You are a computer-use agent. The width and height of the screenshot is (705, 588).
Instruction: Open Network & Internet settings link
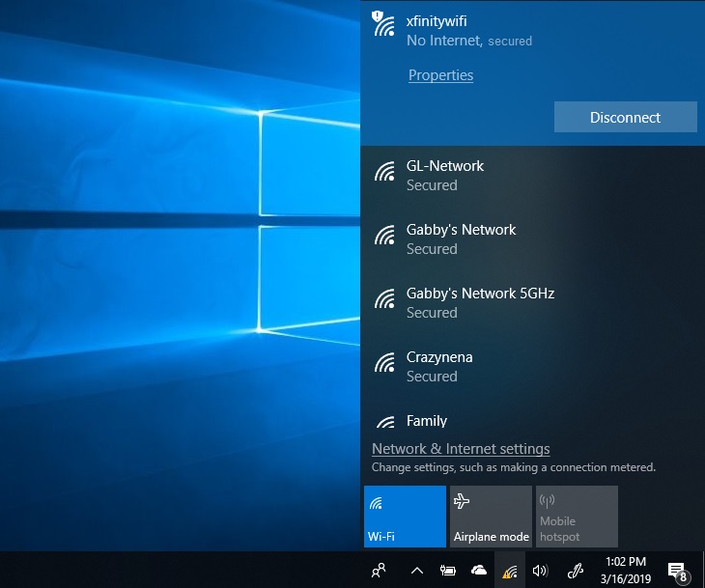pos(461,449)
